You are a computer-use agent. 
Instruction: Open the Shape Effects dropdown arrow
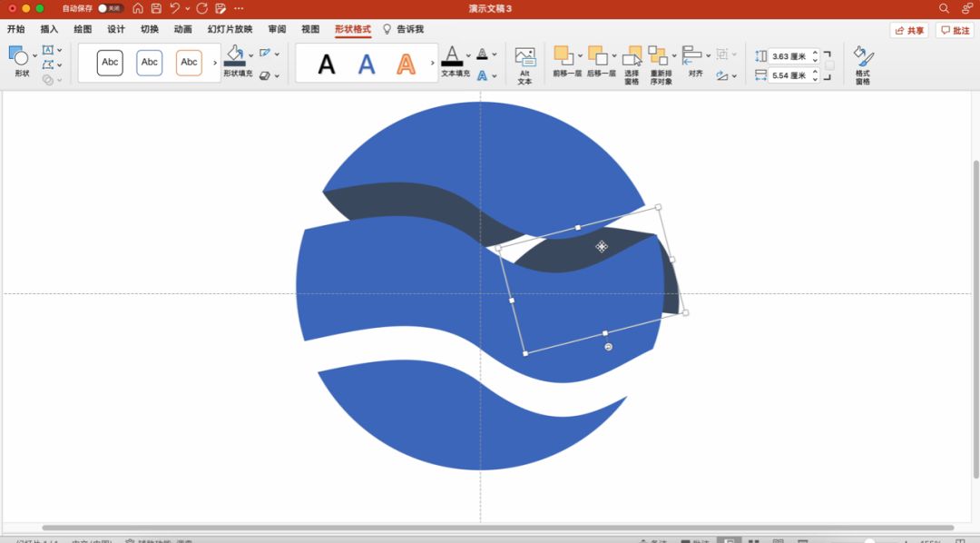point(277,75)
